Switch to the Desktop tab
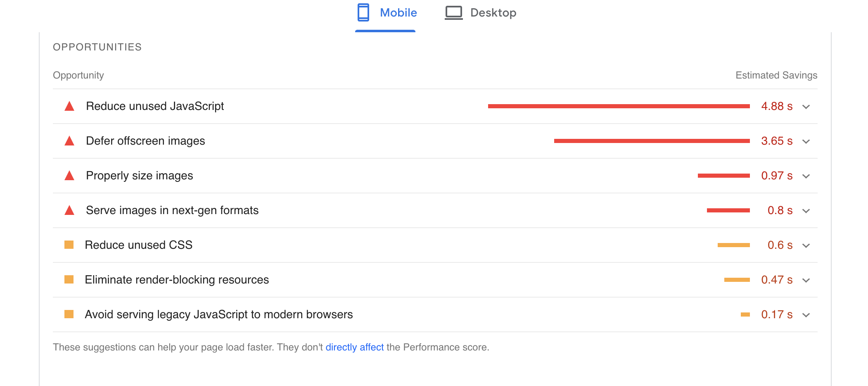Image resolution: width=868 pixels, height=386 pixels. coord(493,13)
